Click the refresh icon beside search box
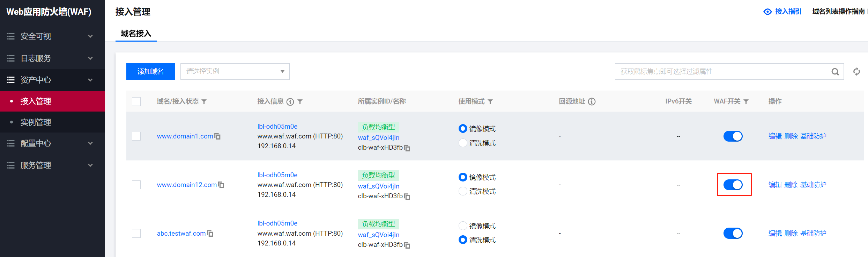This screenshot has width=868, height=257. 856,72
